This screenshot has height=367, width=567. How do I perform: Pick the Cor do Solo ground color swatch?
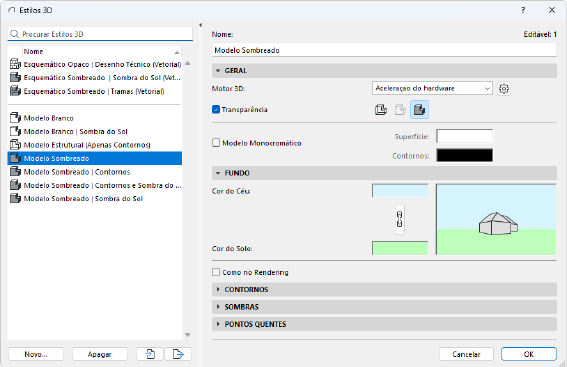pyautogui.click(x=400, y=248)
